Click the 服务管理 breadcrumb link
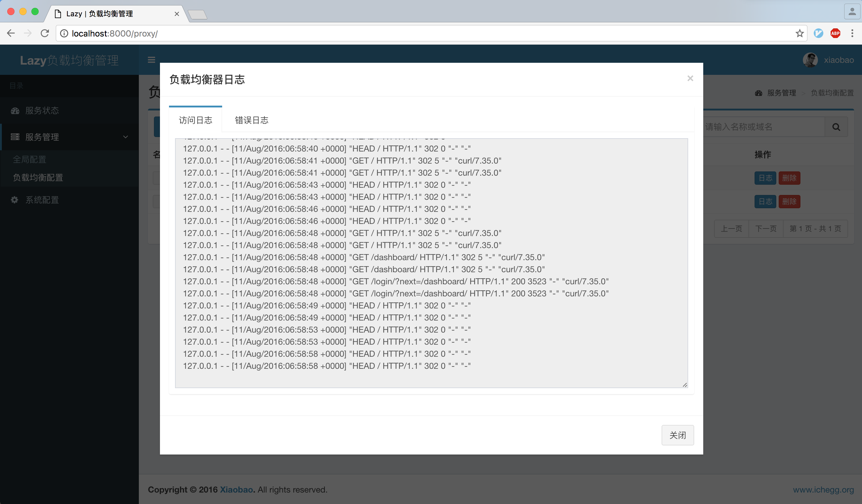This screenshot has height=504, width=862. [781, 93]
